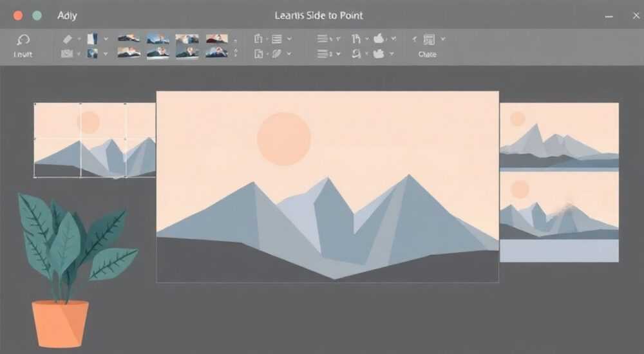Image resolution: width=644 pixels, height=354 pixels.
Task: Open the lower line-spacing dropdown arrow
Action: pos(339,54)
